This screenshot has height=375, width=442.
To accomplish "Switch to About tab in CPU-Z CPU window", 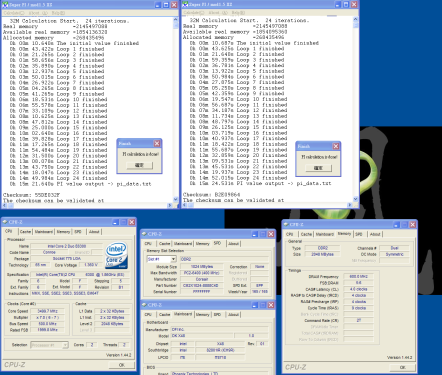I will (94, 232).
